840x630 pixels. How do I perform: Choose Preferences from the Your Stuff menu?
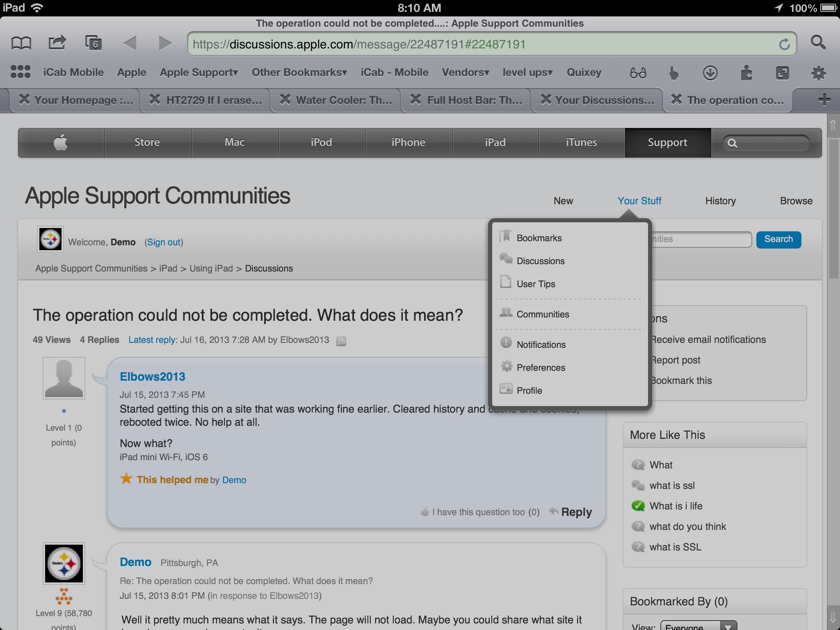[541, 367]
